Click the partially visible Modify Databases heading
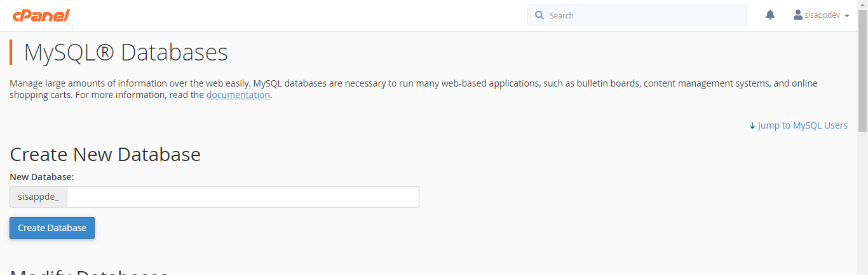The image size is (868, 275). click(90, 271)
